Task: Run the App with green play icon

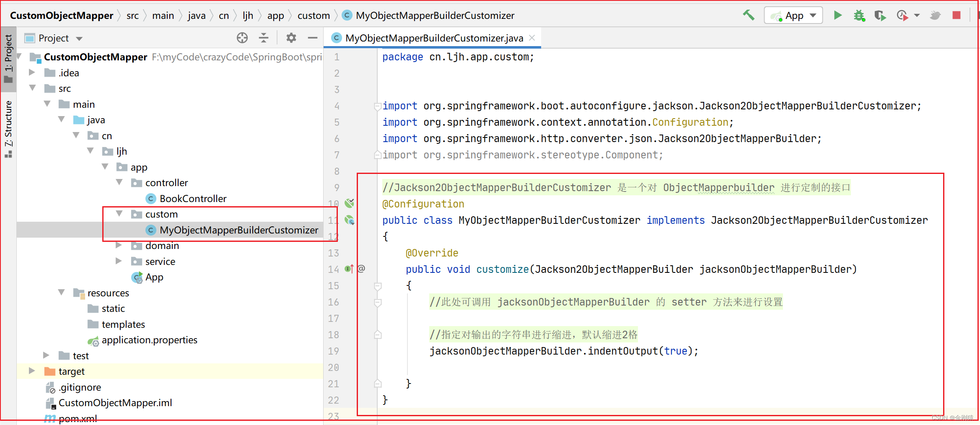Action: point(837,16)
